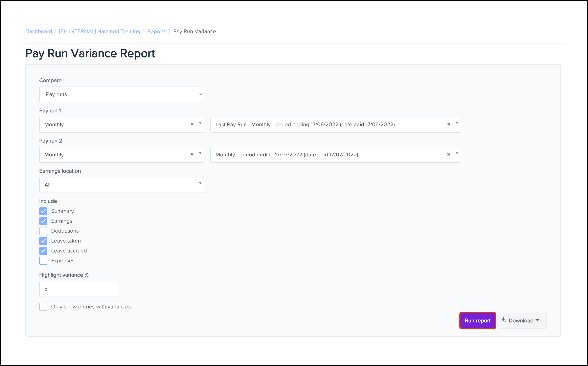The image size is (588, 366).
Task: Clear the period ending 17/07/2022 selection
Action: tap(448, 154)
